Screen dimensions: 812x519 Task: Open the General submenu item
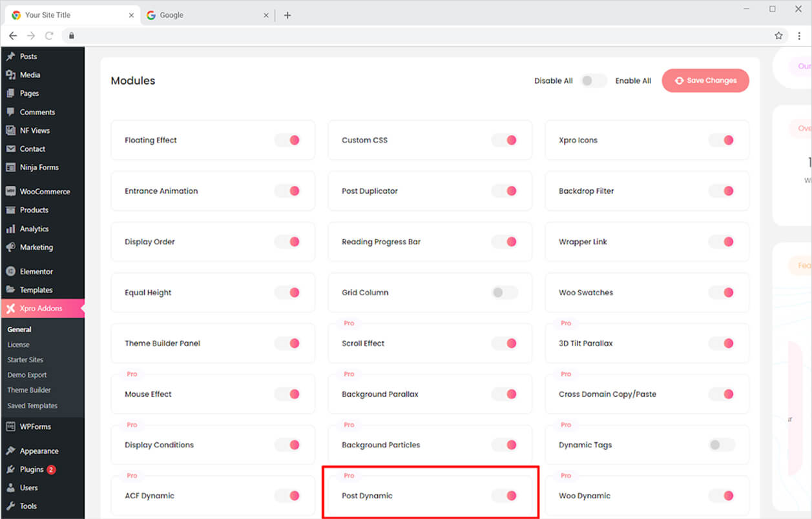click(x=19, y=329)
